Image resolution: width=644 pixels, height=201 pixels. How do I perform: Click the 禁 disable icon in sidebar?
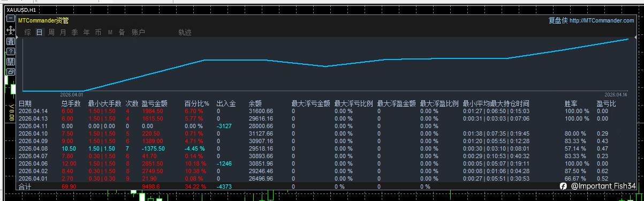pos(11,62)
